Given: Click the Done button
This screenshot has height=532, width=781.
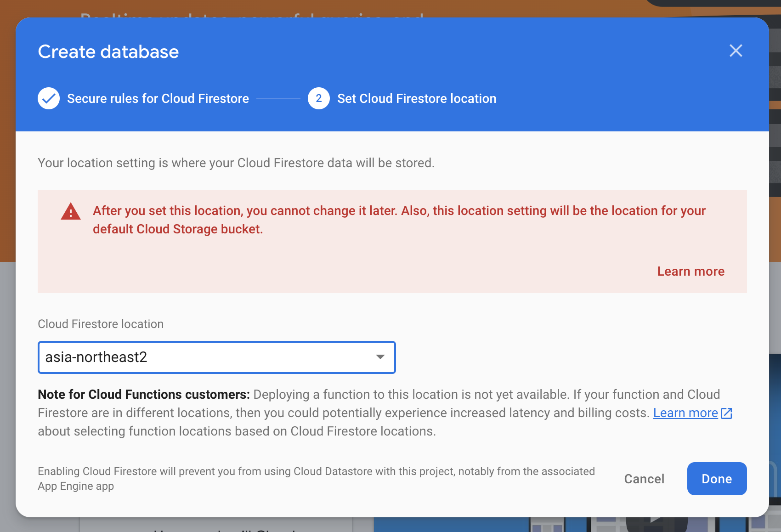Looking at the screenshot, I should click(717, 479).
